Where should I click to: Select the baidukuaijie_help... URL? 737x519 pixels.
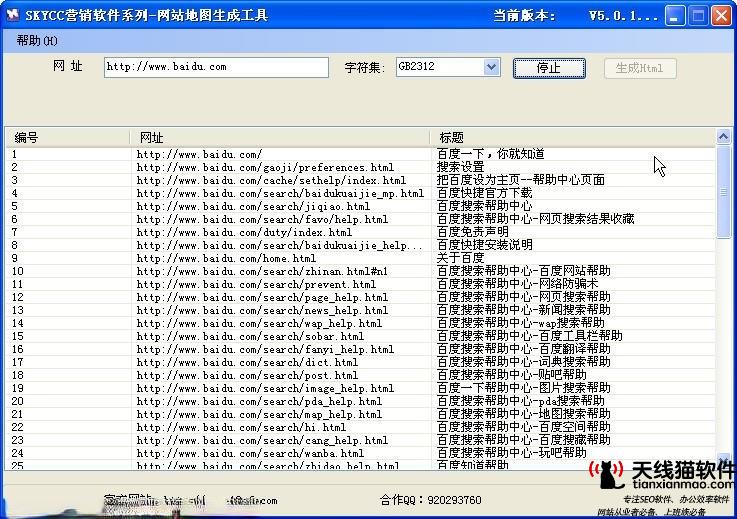pyautogui.click(x=279, y=245)
